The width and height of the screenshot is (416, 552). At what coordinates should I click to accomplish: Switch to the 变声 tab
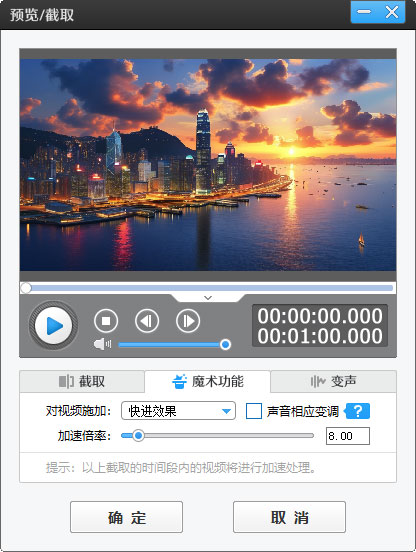pos(333,381)
